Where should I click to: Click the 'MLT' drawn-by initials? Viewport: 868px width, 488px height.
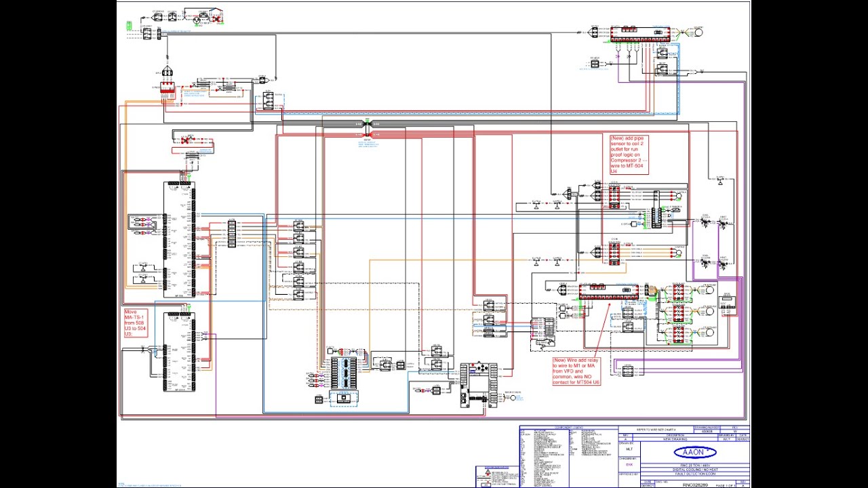[x=629, y=449]
